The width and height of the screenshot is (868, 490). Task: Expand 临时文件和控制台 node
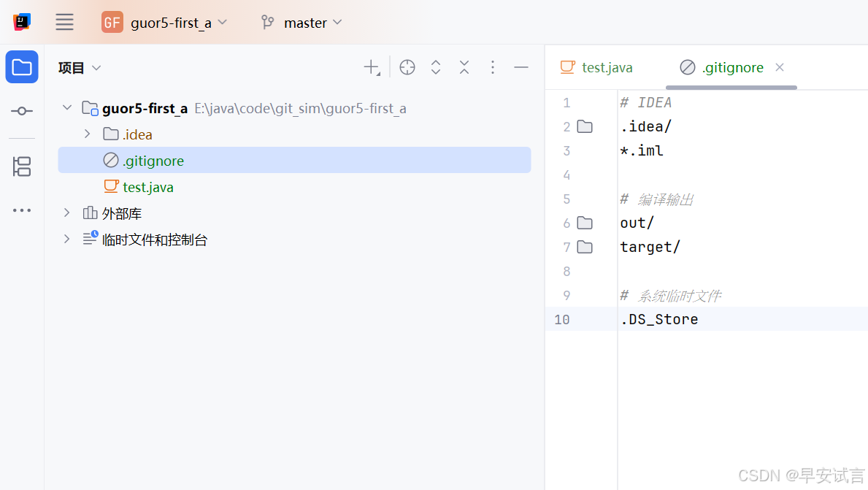67,240
